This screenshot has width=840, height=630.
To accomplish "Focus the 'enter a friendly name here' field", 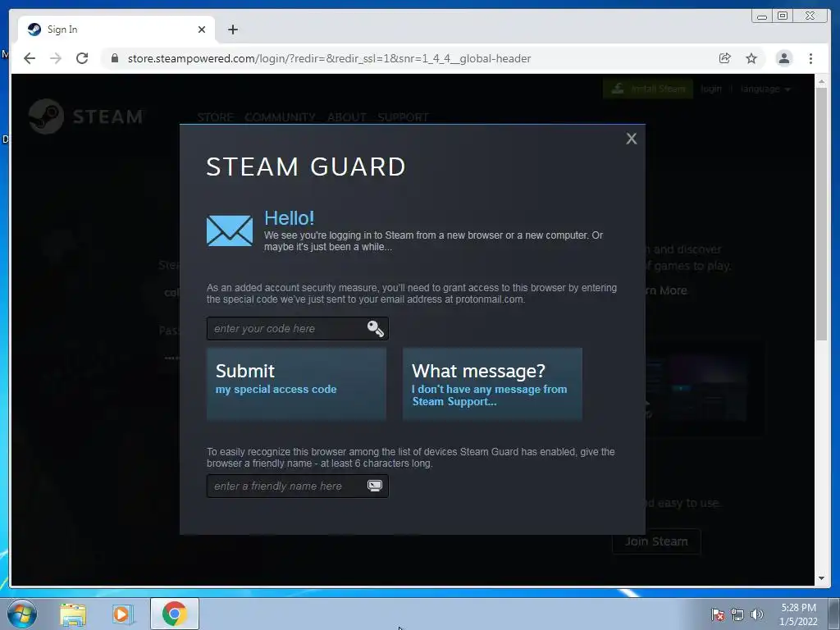I will click(297, 486).
